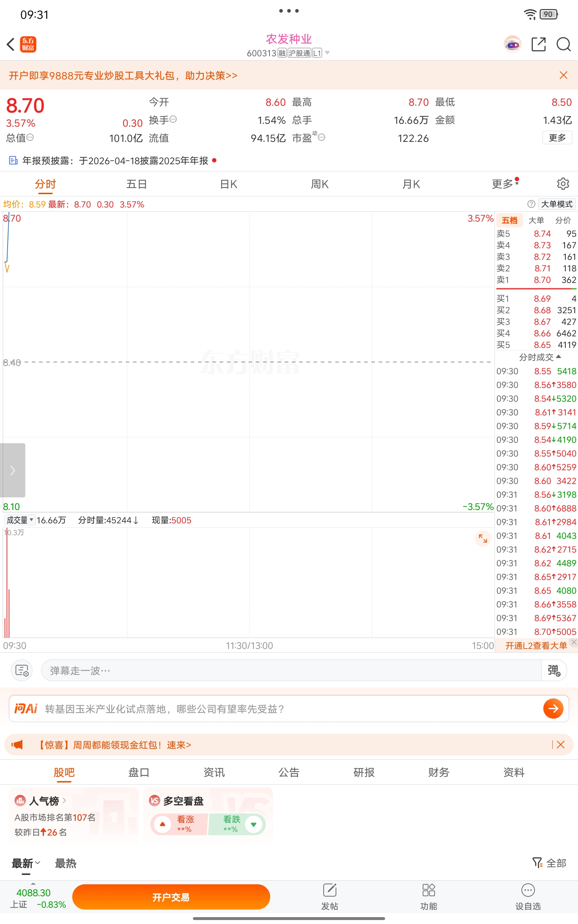Tap the back arrow icon
Viewport: 578px width, 924px height.
click(x=11, y=44)
